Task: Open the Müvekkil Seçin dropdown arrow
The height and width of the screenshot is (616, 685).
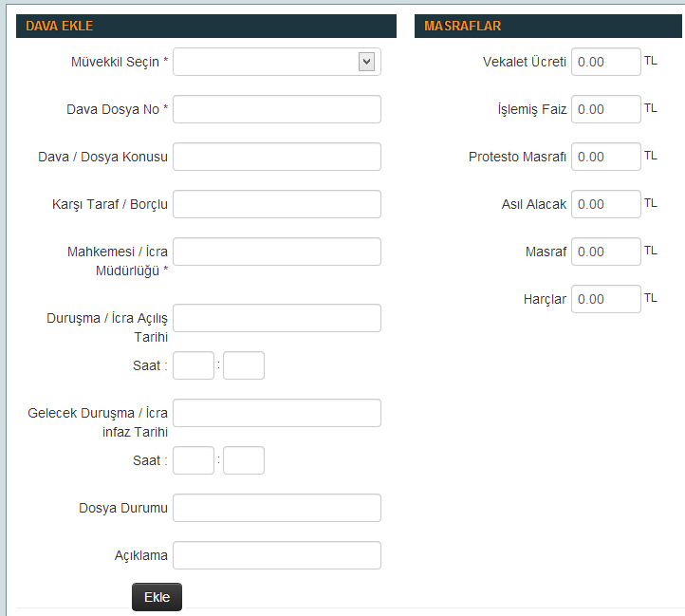Action: 366,62
